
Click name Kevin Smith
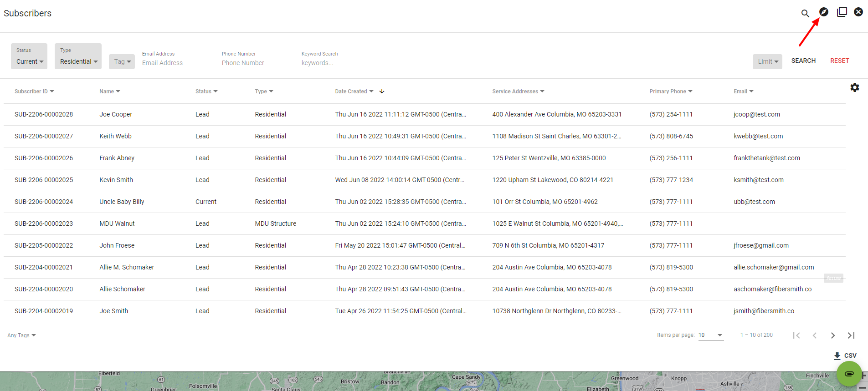click(x=116, y=180)
